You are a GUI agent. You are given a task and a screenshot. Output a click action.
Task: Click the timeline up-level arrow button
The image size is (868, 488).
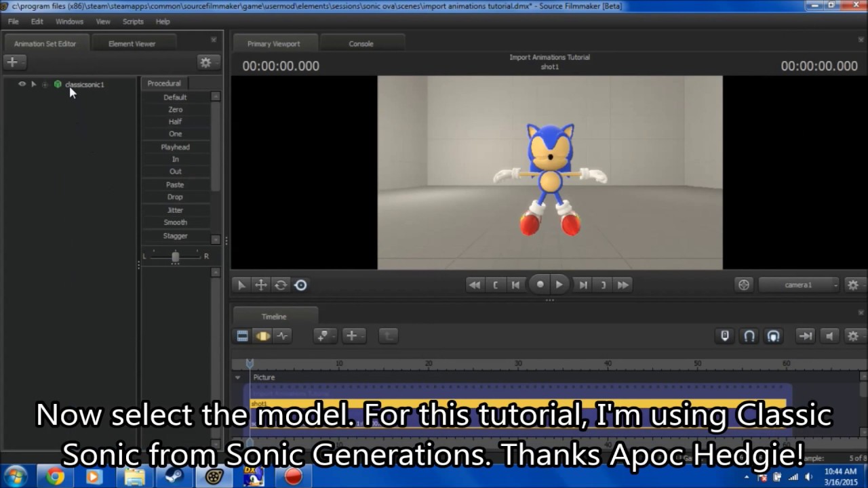pyautogui.click(x=389, y=335)
